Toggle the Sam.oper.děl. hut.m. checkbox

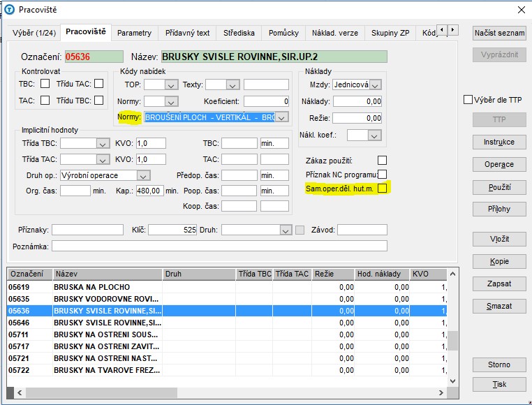pyautogui.click(x=382, y=188)
